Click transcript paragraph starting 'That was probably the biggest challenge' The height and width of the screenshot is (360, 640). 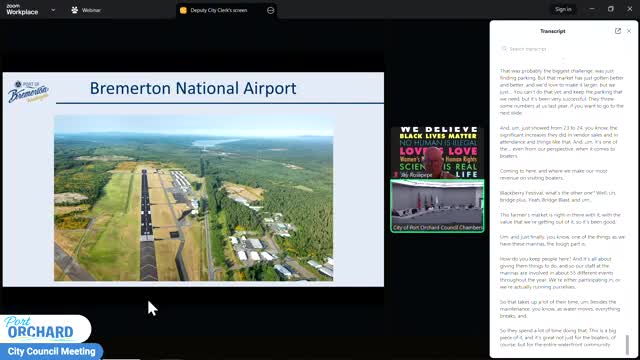(562, 92)
